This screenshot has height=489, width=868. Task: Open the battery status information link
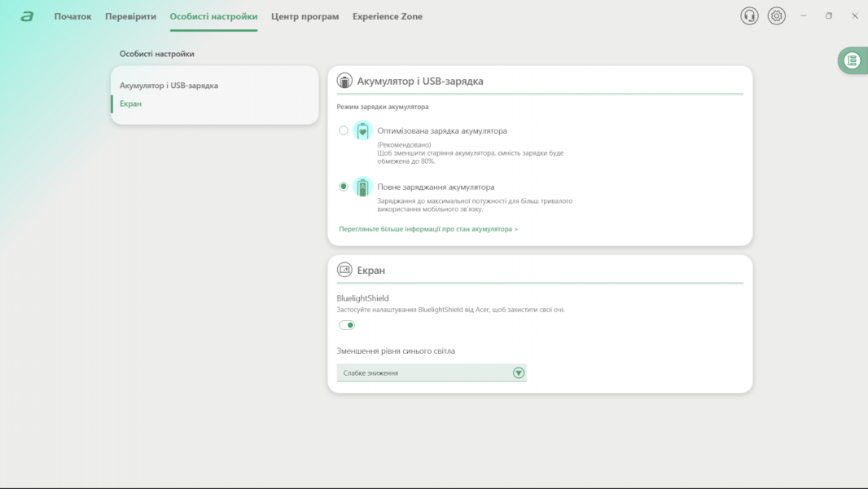[428, 229]
